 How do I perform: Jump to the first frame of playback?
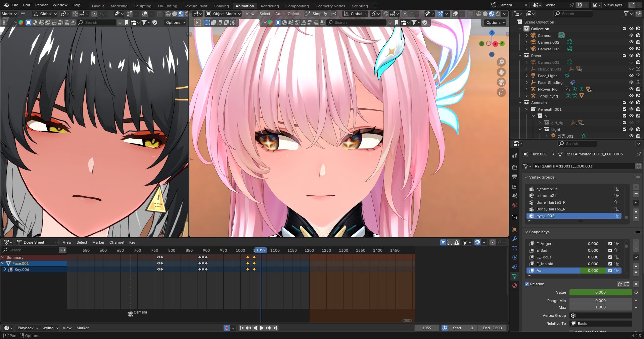click(x=242, y=328)
